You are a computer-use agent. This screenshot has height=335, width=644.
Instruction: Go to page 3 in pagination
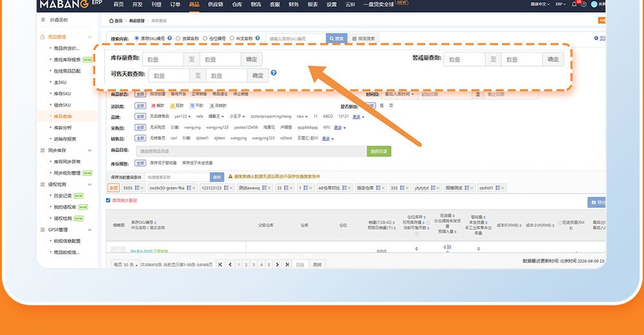pos(254,265)
